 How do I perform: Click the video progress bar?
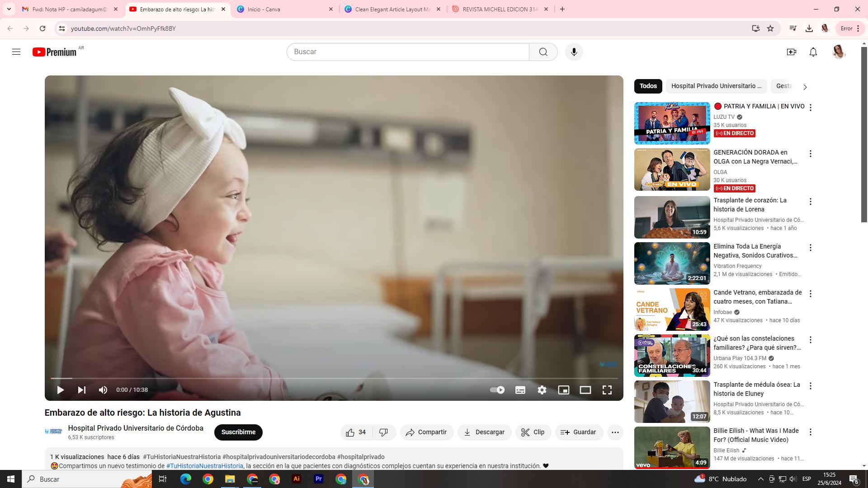point(334,378)
